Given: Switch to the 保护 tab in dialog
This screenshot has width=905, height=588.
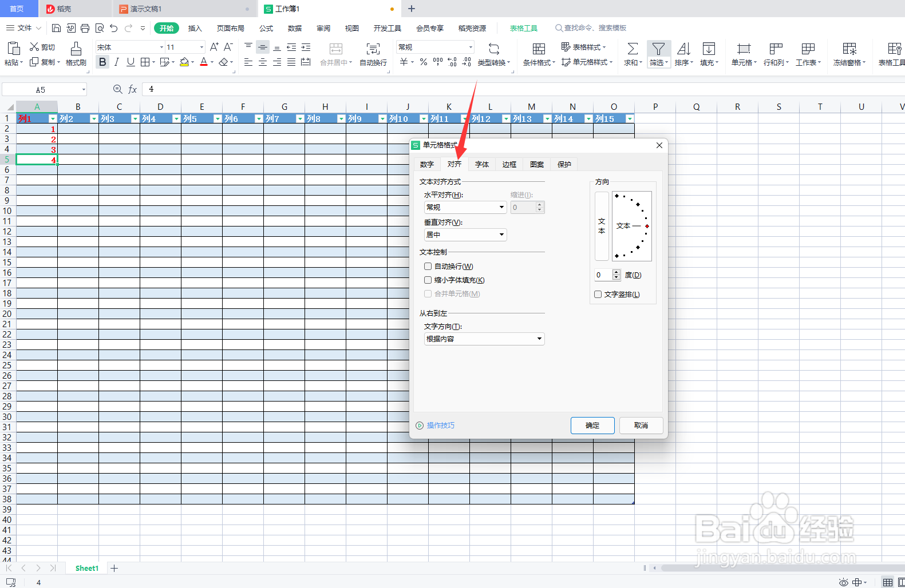Looking at the screenshot, I should (564, 164).
